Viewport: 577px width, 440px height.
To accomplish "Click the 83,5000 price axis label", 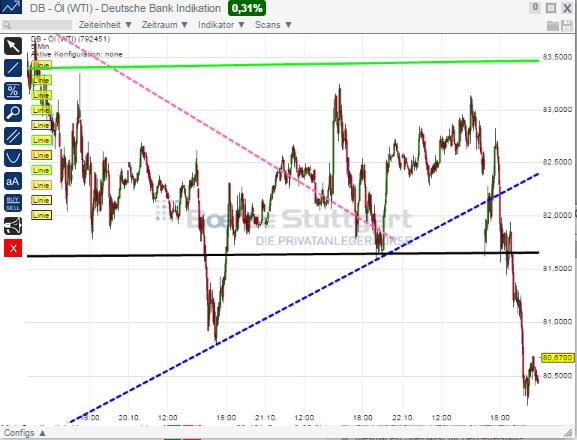I will click(557, 57).
